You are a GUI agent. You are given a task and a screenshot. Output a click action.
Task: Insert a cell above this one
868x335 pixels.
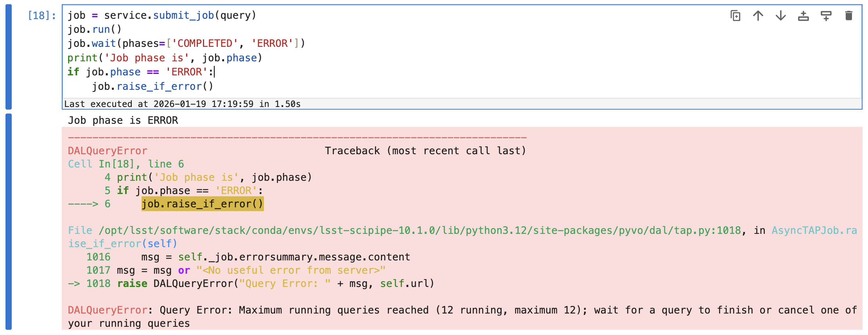coord(803,16)
